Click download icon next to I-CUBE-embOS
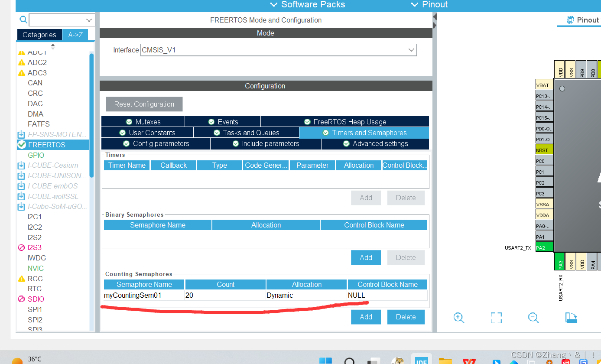 click(21, 186)
